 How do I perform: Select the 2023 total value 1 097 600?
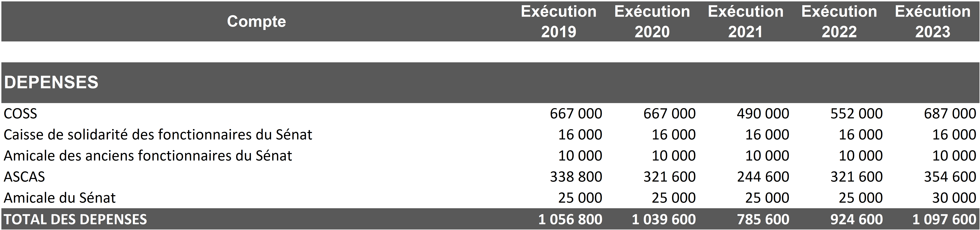coord(944,219)
